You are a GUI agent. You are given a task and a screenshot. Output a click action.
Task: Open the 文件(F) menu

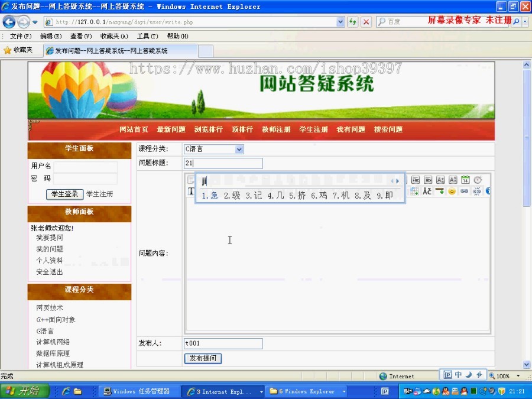click(x=20, y=36)
